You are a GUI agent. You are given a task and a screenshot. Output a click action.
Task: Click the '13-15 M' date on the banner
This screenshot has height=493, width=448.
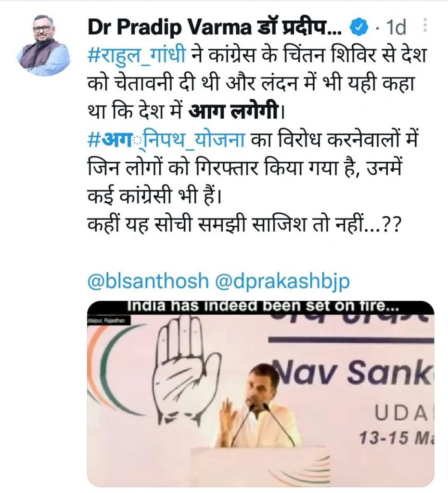(x=395, y=438)
